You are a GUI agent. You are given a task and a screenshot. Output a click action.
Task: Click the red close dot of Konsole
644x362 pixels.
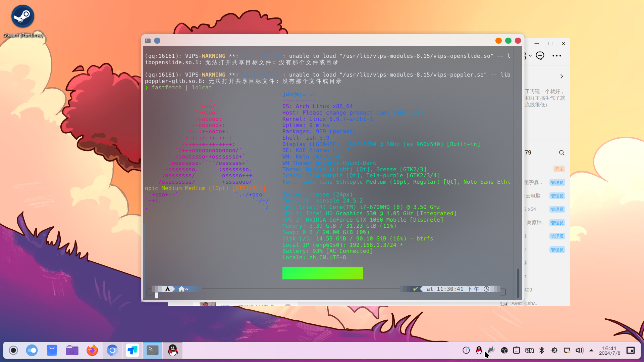point(518,41)
